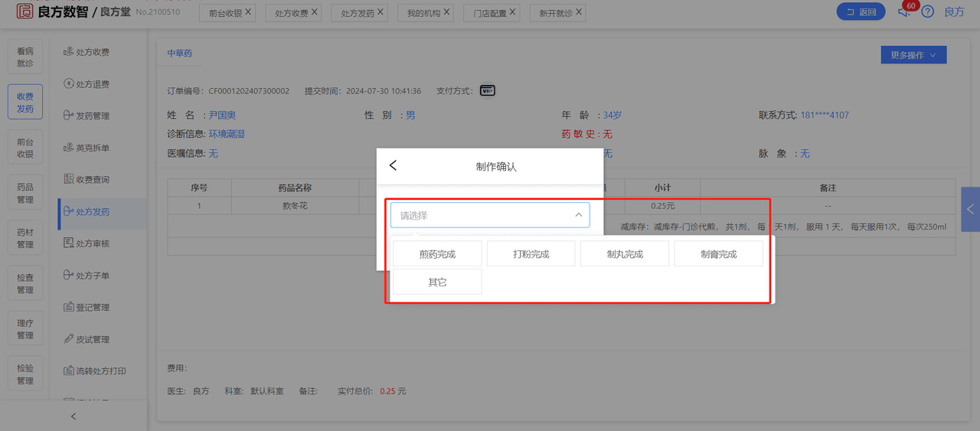Switch to the 我的机构 top tab

click(423, 13)
